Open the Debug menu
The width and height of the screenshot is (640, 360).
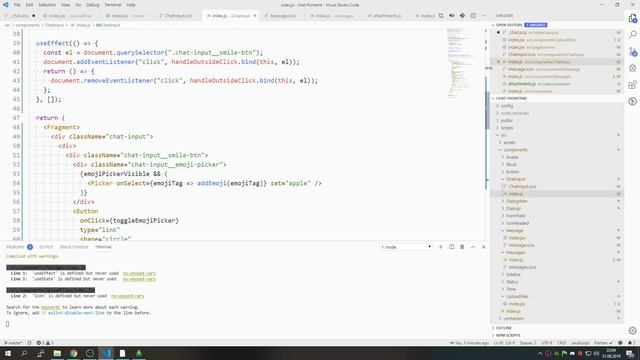[93, 5]
